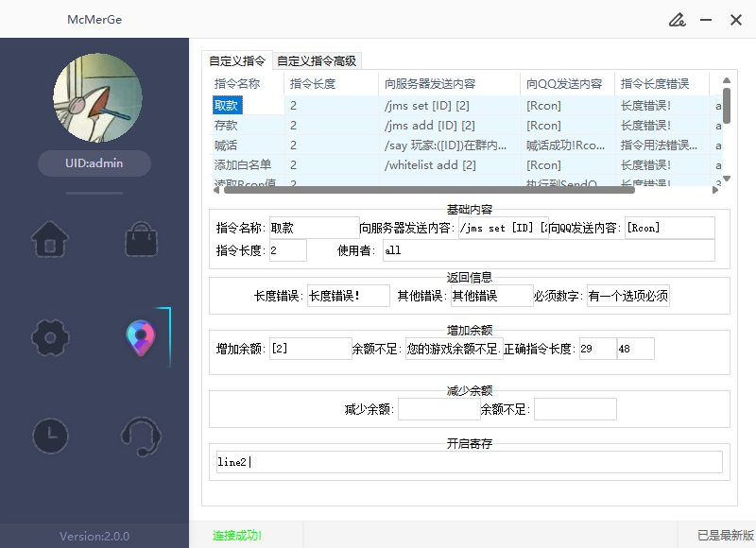Switch to the 自定义指令 tab

click(237, 60)
